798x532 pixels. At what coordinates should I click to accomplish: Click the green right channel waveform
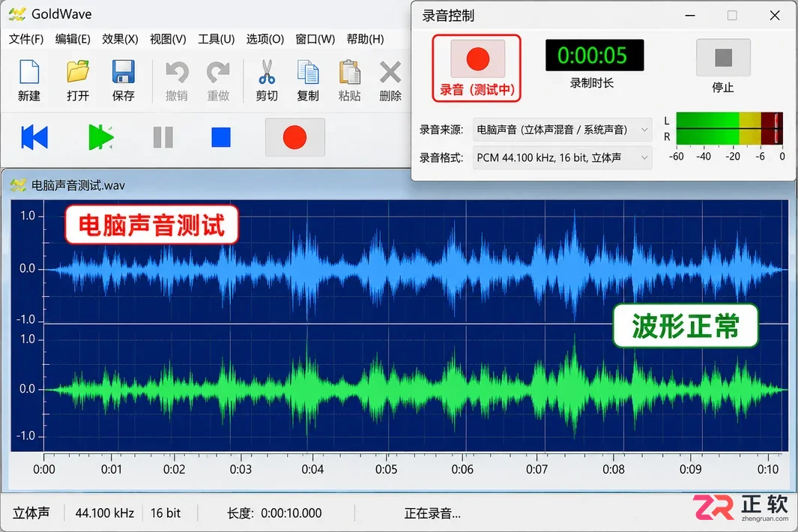click(x=416, y=390)
